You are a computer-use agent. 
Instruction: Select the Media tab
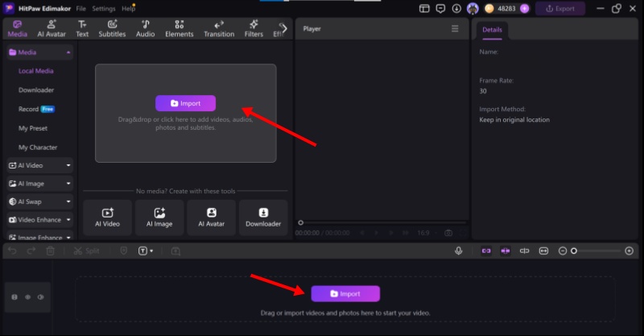[17, 29]
